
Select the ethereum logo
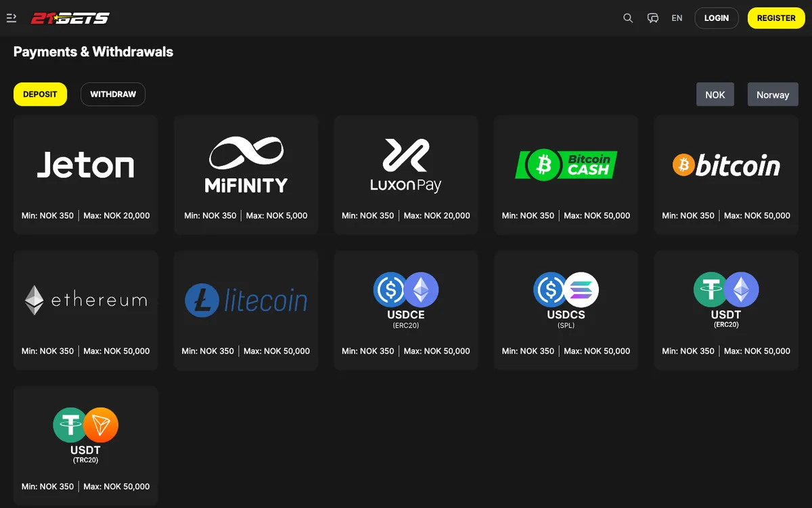85,300
